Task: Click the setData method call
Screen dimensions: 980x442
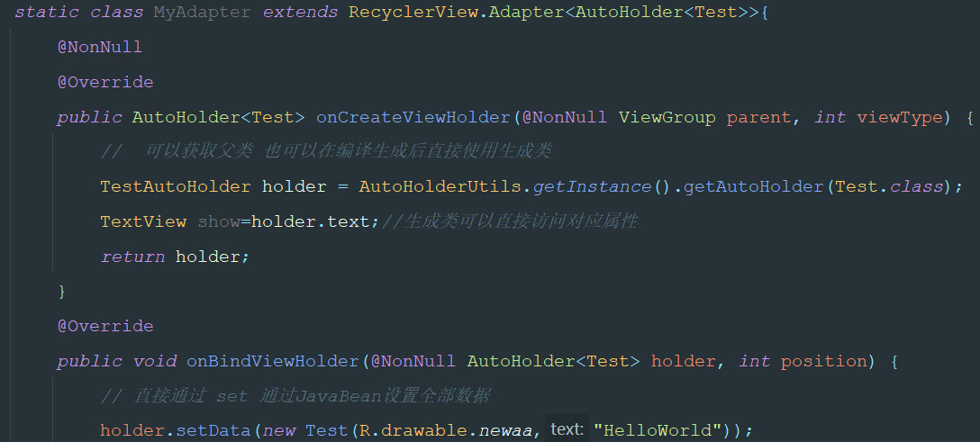Action: (x=213, y=430)
